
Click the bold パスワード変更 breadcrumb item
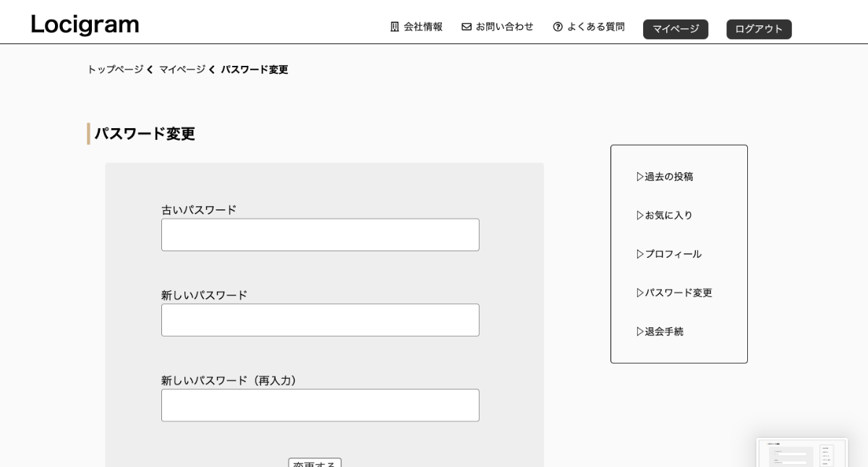pyautogui.click(x=255, y=70)
